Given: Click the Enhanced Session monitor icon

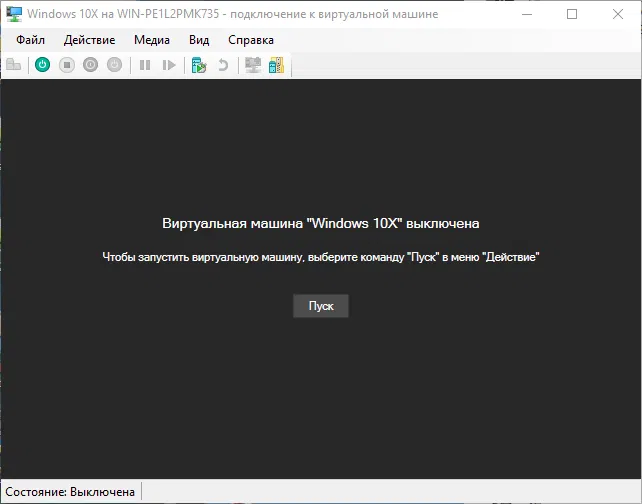Looking at the screenshot, I should pyautogui.click(x=253, y=65).
